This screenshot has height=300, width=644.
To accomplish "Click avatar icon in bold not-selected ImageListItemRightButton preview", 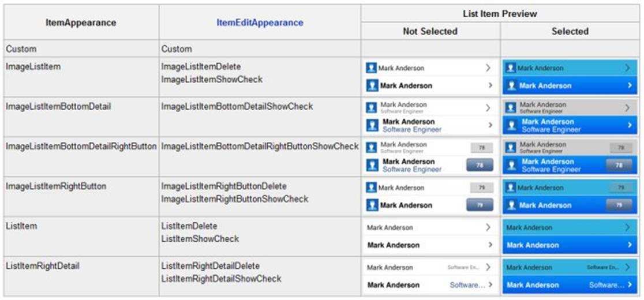I will (372, 205).
